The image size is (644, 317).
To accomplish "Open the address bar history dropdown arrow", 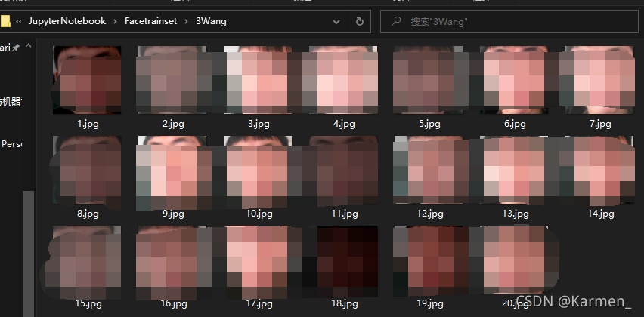I will coord(336,22).
